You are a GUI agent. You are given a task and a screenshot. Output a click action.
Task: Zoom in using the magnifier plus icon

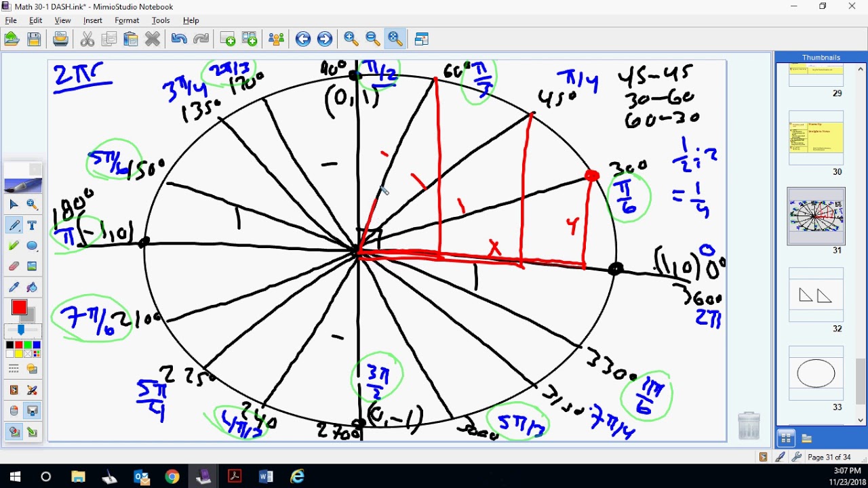pyautogui.click(x=351, y=39)
